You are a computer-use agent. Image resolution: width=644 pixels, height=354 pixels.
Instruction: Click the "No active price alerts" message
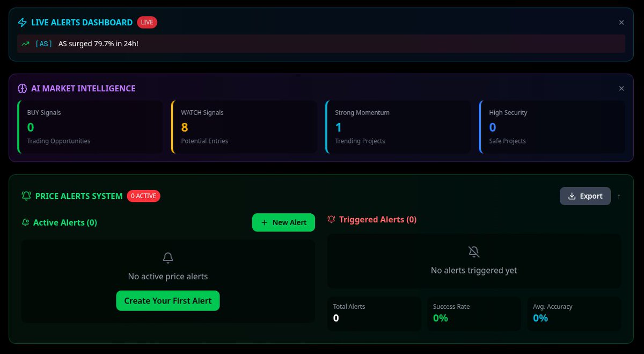click(168, 276)
